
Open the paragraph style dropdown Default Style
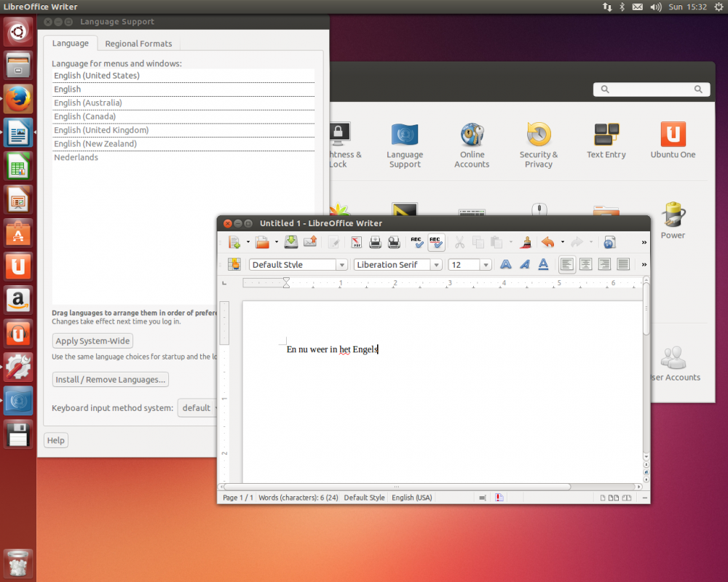click(x=341, y=265)
